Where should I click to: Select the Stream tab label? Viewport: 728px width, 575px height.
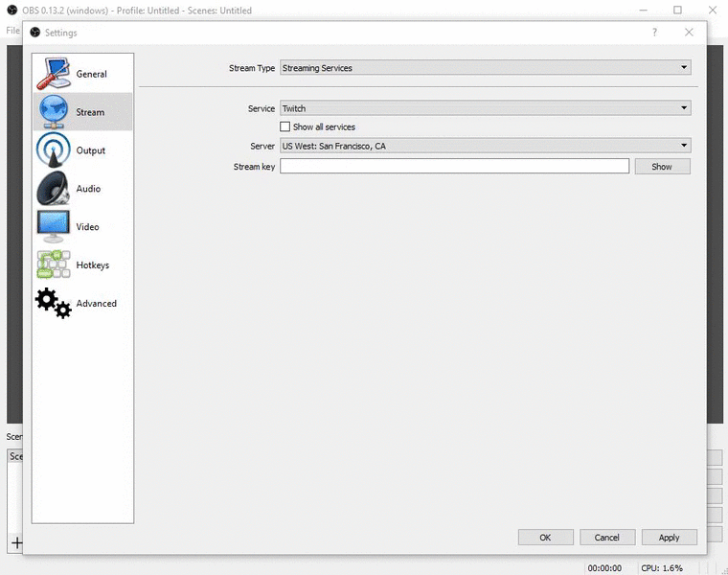tap(90, 112)
